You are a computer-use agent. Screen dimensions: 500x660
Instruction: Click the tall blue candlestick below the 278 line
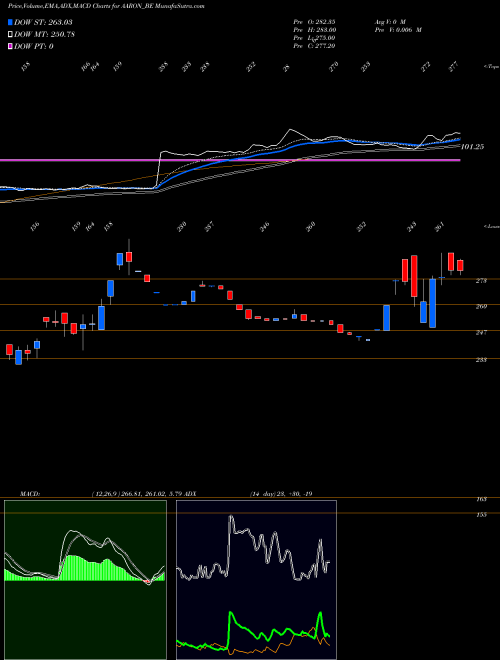tap(432, 303)
